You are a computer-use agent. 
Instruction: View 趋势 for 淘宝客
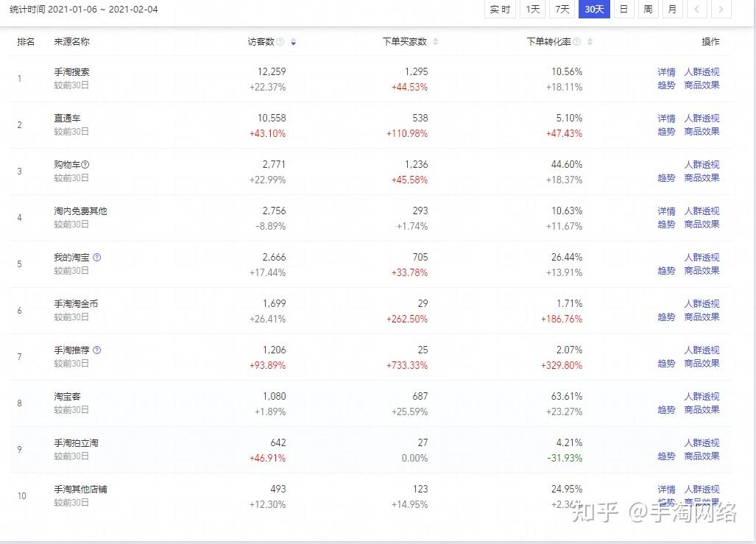(666, 409)
